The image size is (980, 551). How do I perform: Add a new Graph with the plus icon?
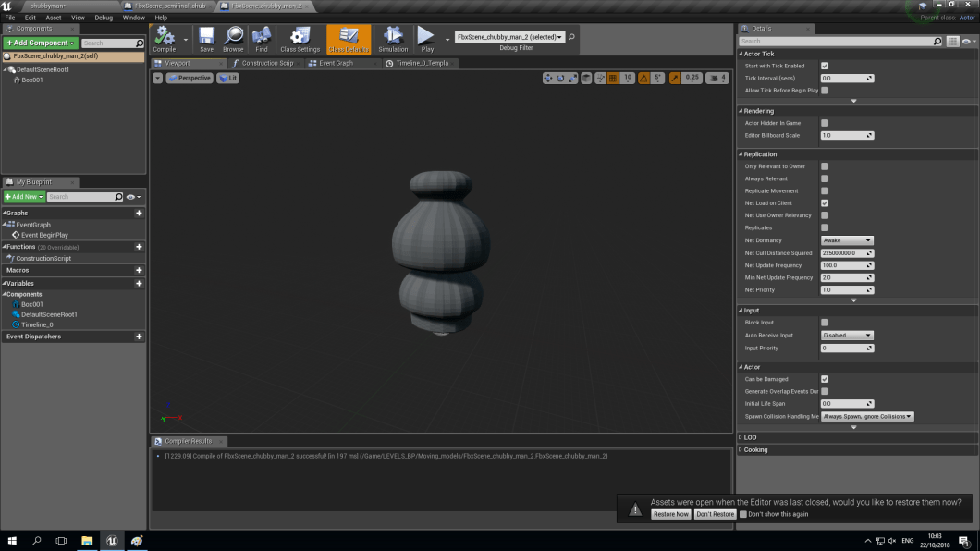coord(139,213)
